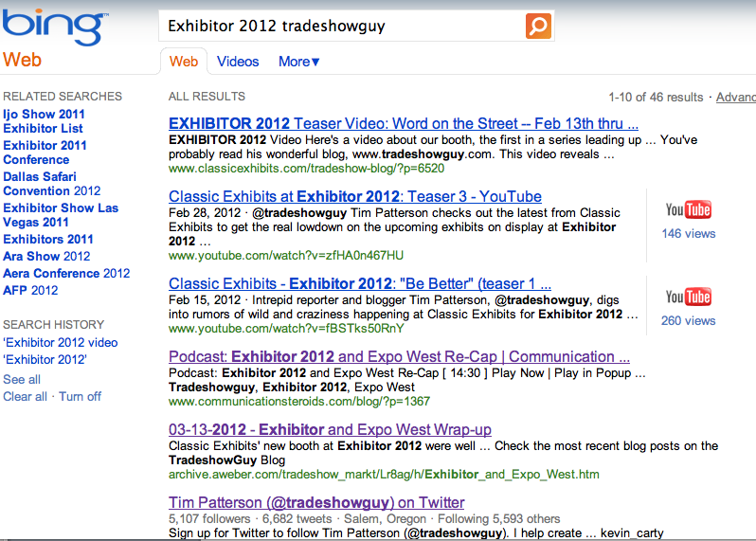Click YouTube logo beside 260 views
This screenshot has width=756, height=541.
coord(689,297)
